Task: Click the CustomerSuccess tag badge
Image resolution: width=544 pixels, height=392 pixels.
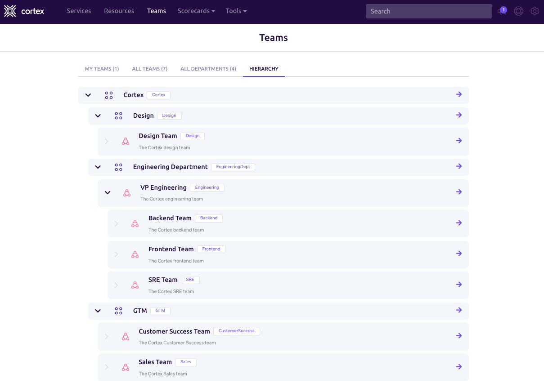Action: pos(237,331)
